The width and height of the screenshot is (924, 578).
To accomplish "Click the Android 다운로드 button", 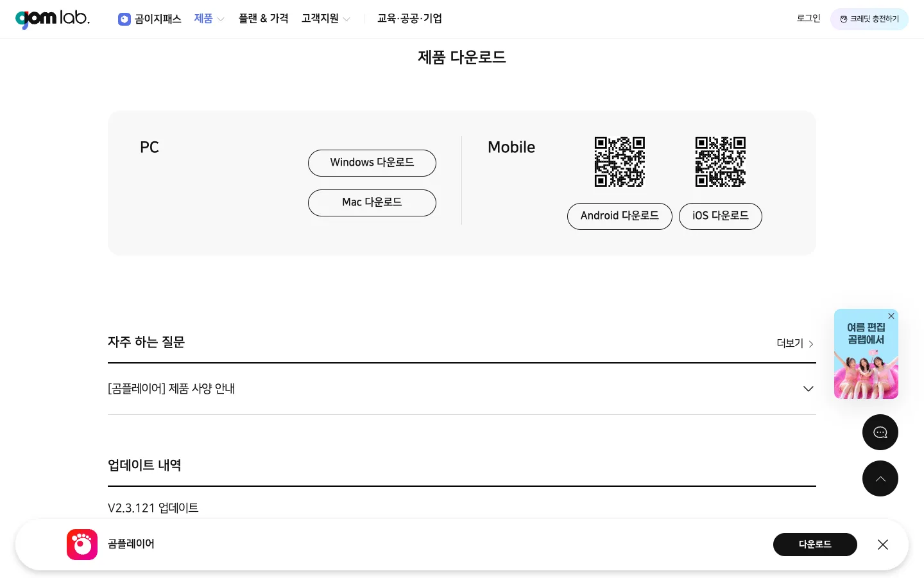I will [620, 216].
